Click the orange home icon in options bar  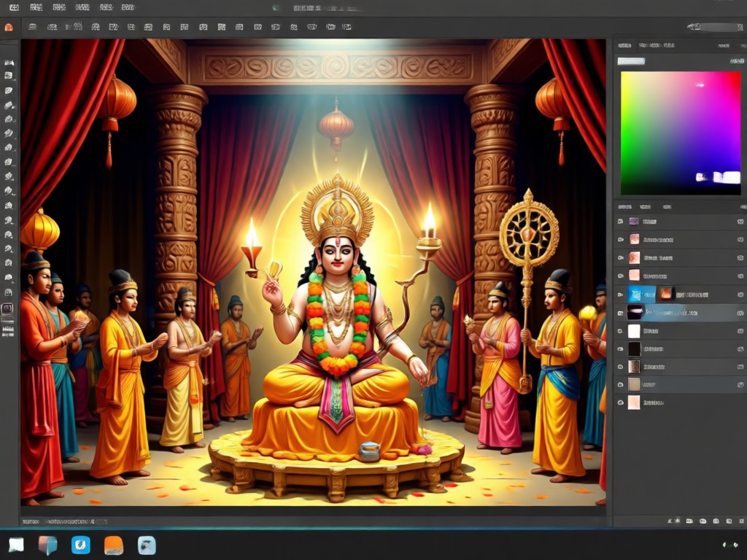9,27
